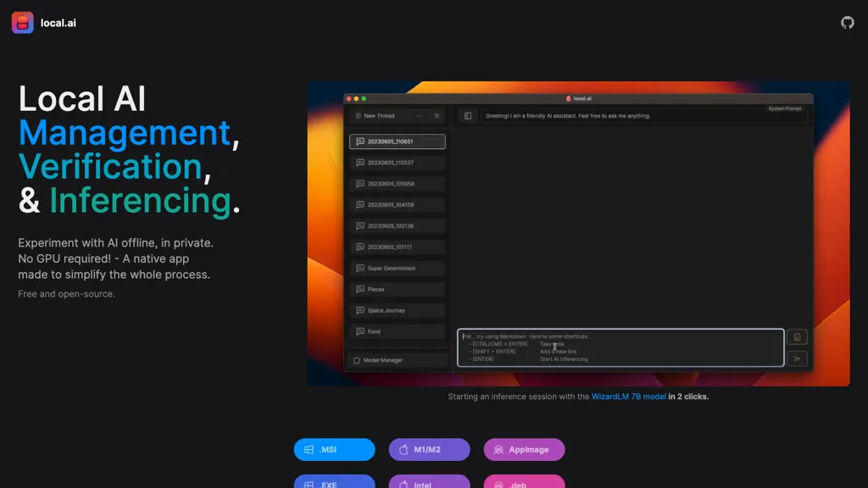Download the Mac M1/M2 build
Image resolution: width=868 pixels, height=488 pixels.
pos(429,450)
